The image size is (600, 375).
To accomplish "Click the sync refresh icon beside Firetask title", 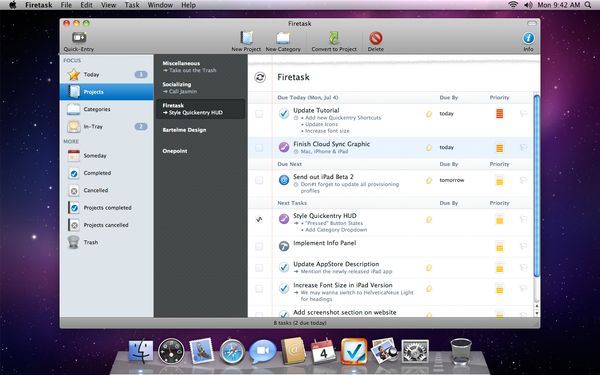I will (x=260, y=77).
